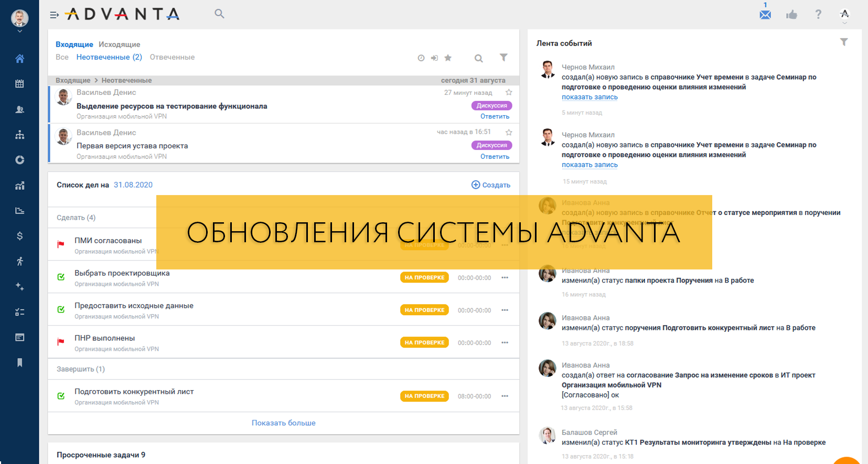Open the Home icon in sidebar
The image size is (868, 464).
pos(19,59)
